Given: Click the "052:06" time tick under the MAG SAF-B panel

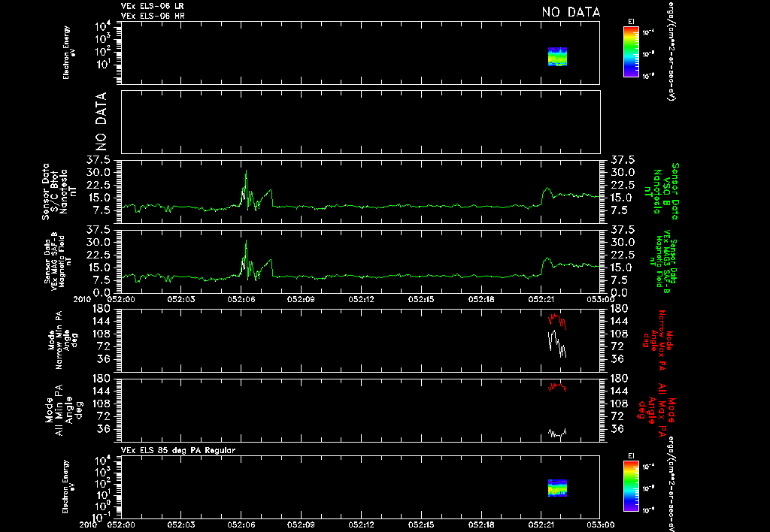Looking at the screenshot, I should click(241, 299).
